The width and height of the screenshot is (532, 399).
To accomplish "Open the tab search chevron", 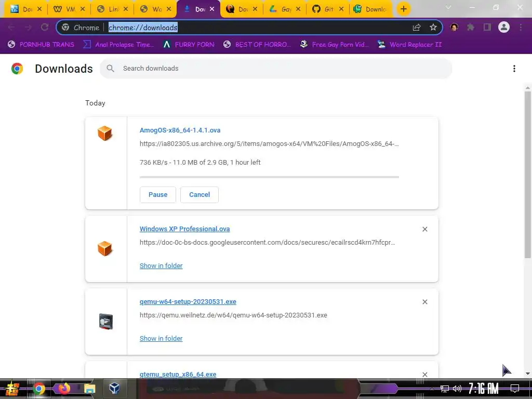I will (448, 7).
